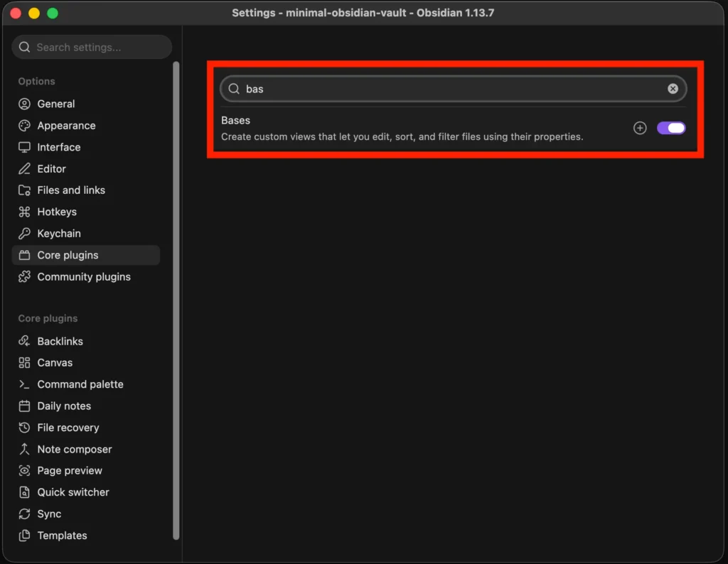Click the Files and links folder icon
728x564 pixels.
pyautogui.click(x=24, y=190)
